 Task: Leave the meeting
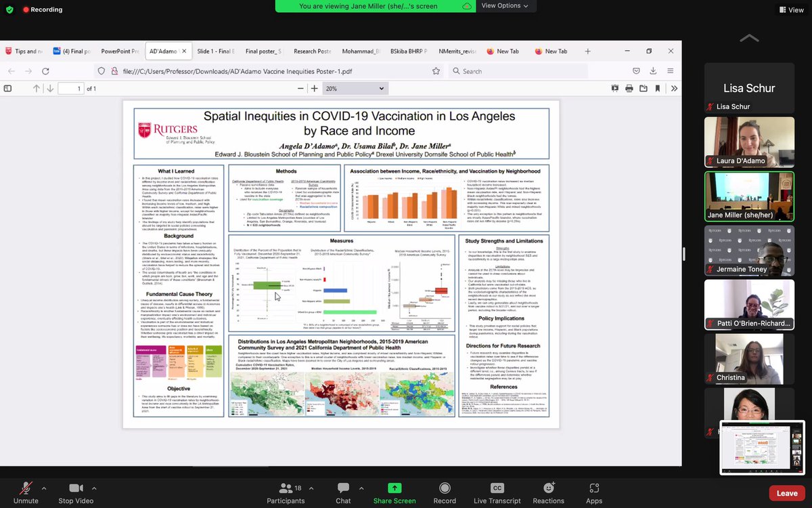(x=787, y=493)
